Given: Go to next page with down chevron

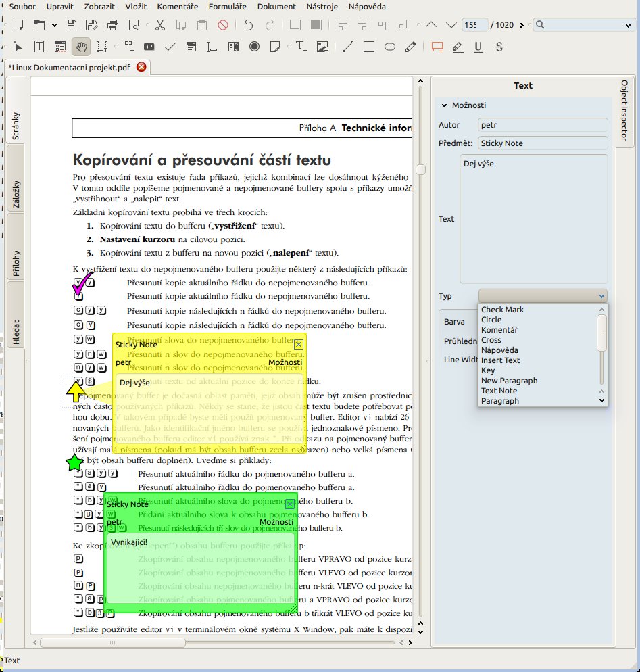Looking at the screenshot, I should (x=451, y=25).
